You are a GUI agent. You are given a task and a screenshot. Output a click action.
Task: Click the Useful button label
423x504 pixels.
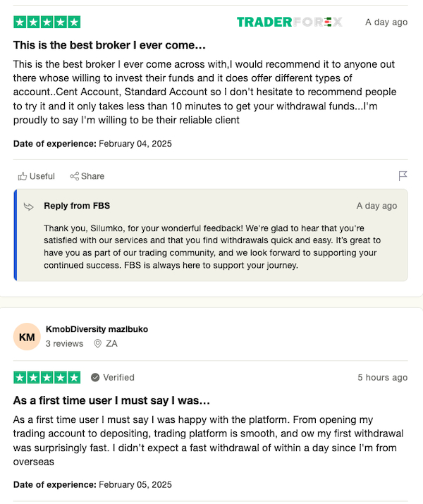pos(42,176)
